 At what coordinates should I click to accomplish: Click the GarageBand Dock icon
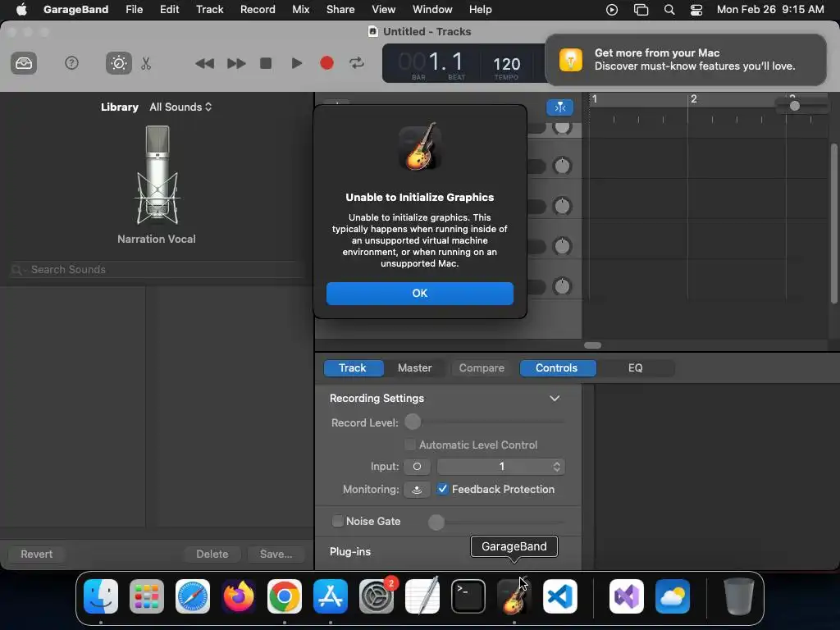tap(514, 596)
